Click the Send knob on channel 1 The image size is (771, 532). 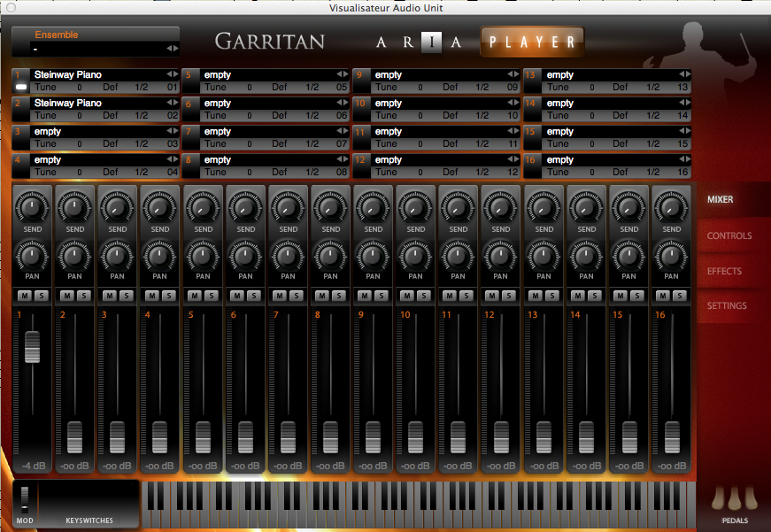click(33, 209)
